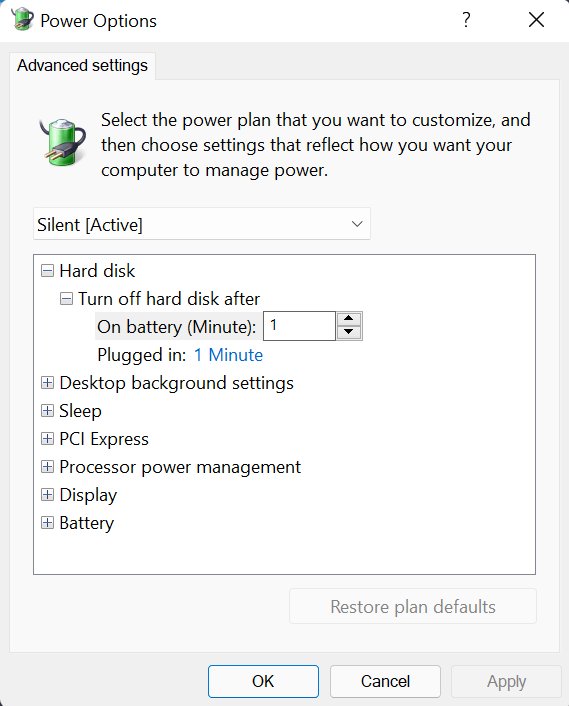Click the Power Options title bar icon

click(x=22, y=19)
